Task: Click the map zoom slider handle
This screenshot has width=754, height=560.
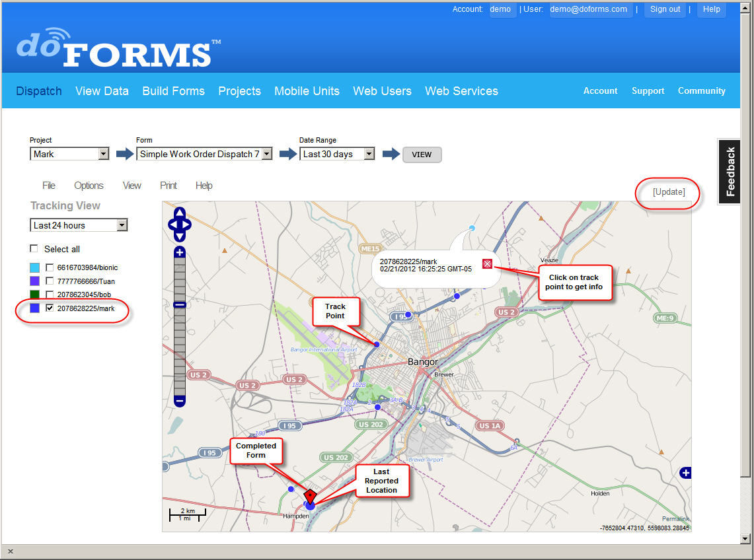Action: point(179,304)
